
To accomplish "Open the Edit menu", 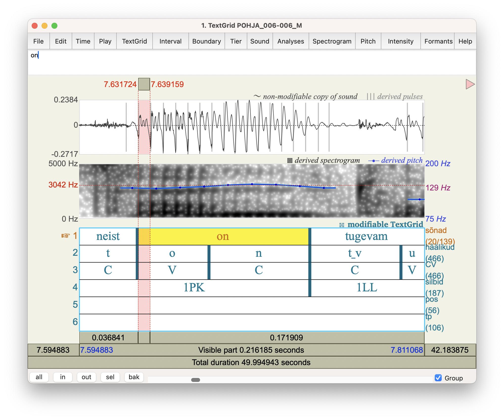I will point(61,41).
